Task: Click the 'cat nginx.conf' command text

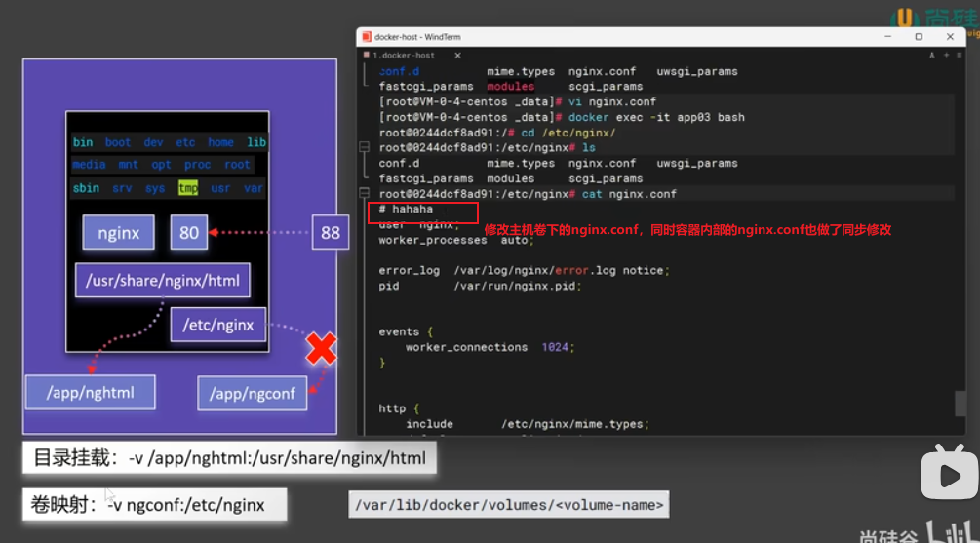Action: pos(629,194)
